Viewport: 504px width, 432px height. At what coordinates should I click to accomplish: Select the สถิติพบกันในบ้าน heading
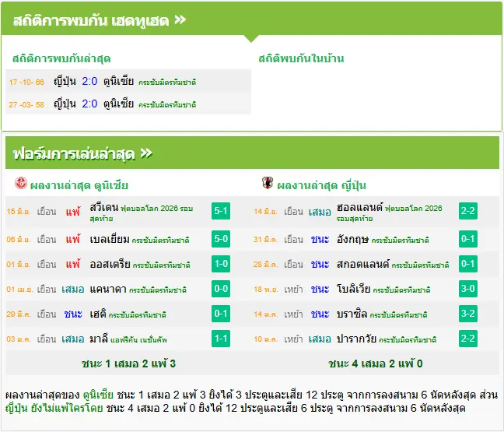click(301, 58)
